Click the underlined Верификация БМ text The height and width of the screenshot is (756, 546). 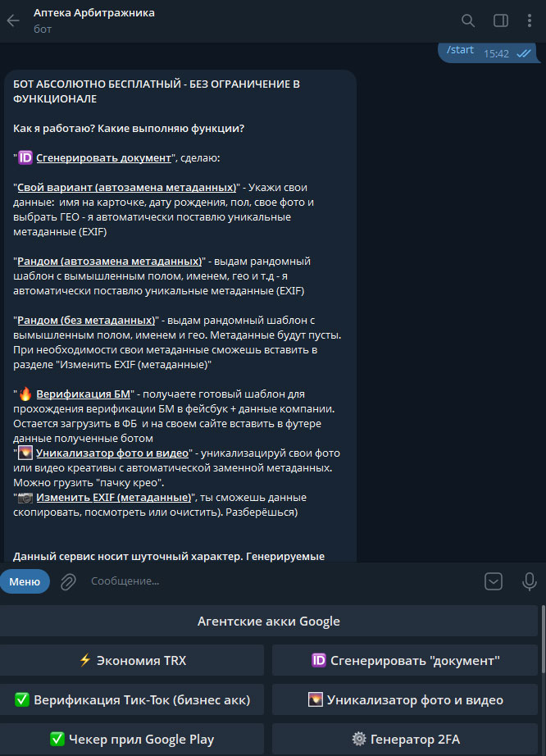[83, 394]
